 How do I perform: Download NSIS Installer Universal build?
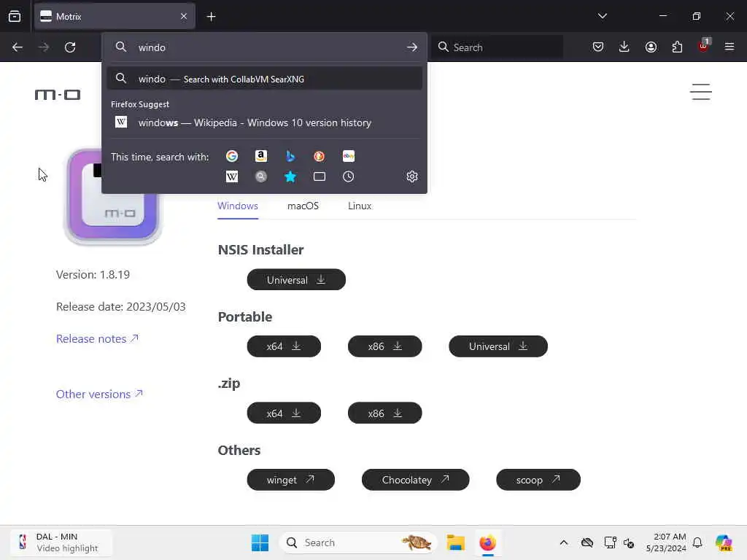296,279
